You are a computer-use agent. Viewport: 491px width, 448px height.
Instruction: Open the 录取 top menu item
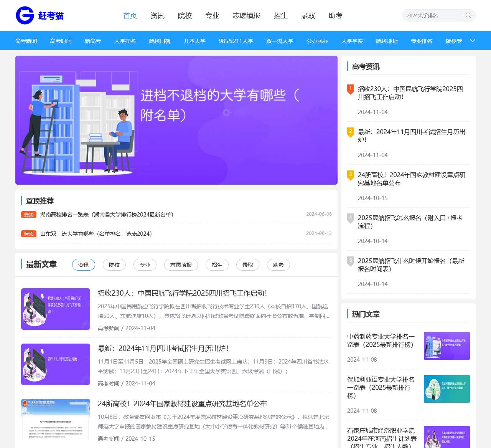308,16
